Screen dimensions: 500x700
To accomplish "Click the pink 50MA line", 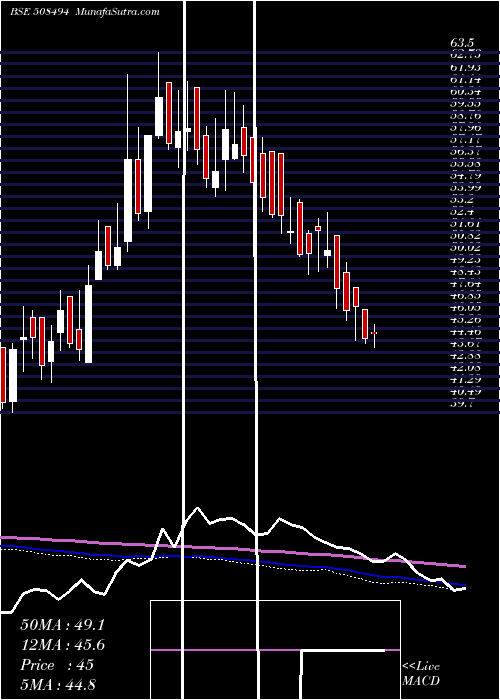I will 232,549.
